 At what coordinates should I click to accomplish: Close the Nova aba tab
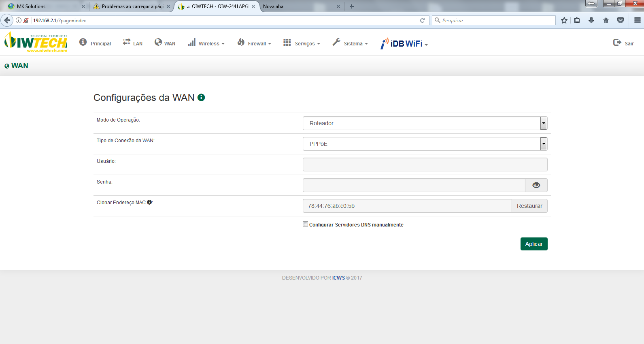pos(338,6)
